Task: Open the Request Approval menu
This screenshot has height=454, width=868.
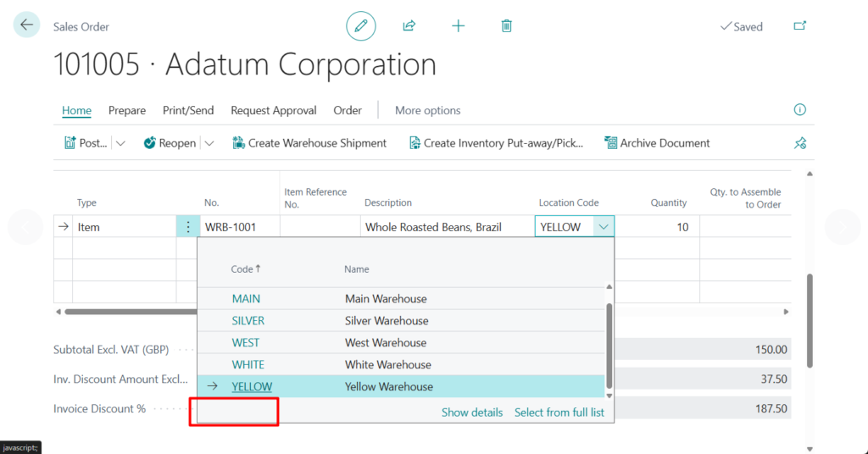Action: 273,110
